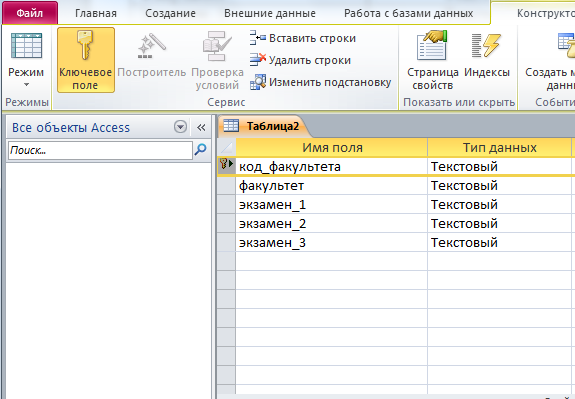Click the Режим table view icon
Screen dimensions: 575x399
coord(26,45)
